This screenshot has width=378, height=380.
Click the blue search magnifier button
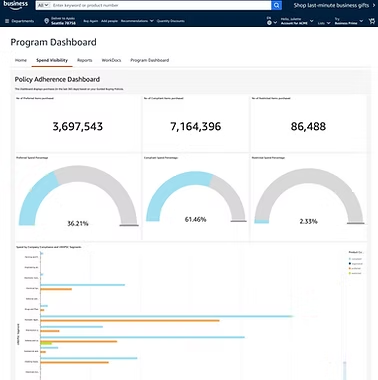pos(276,5)
